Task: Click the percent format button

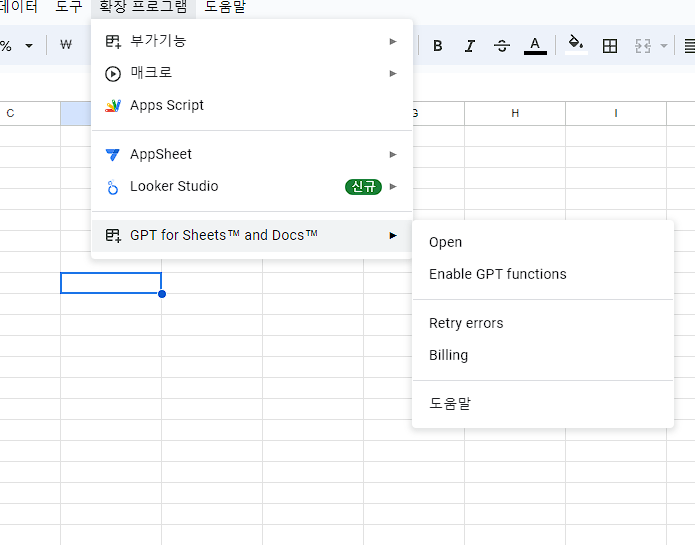Action: (6, 46)
